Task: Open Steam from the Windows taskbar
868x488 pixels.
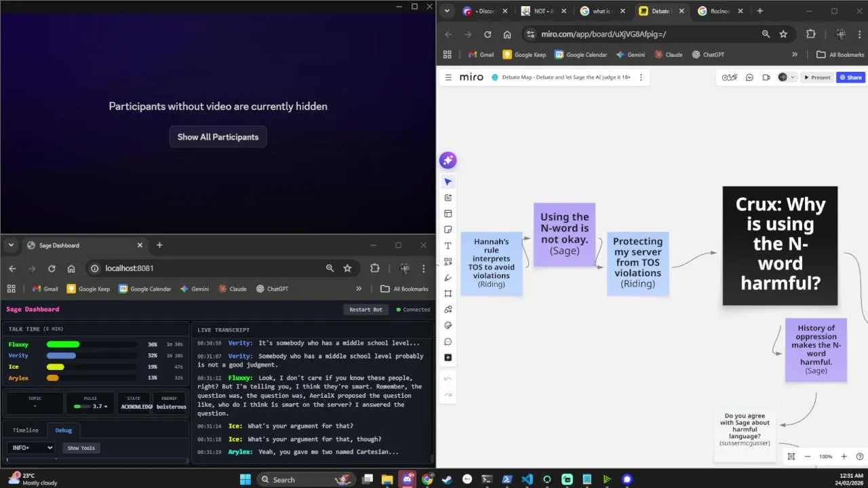Action: coord(447,479)
